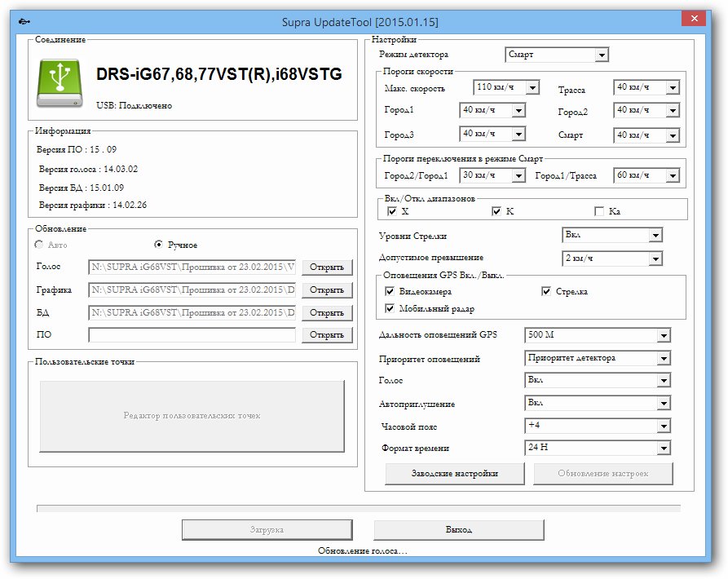This screenshot has width=728, height=579.
Task: Expand the Допустимое превышение dropdown
Action: click(x=612, y=259)
